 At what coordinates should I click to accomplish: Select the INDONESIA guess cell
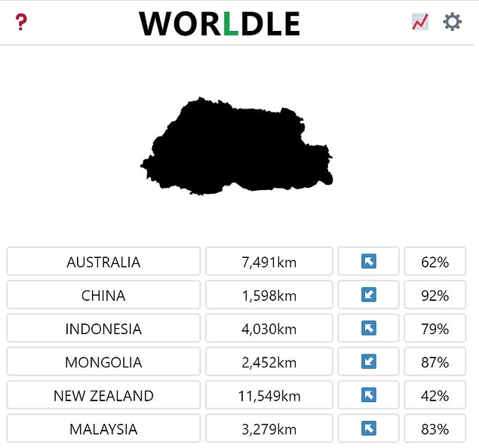(103, 328)
